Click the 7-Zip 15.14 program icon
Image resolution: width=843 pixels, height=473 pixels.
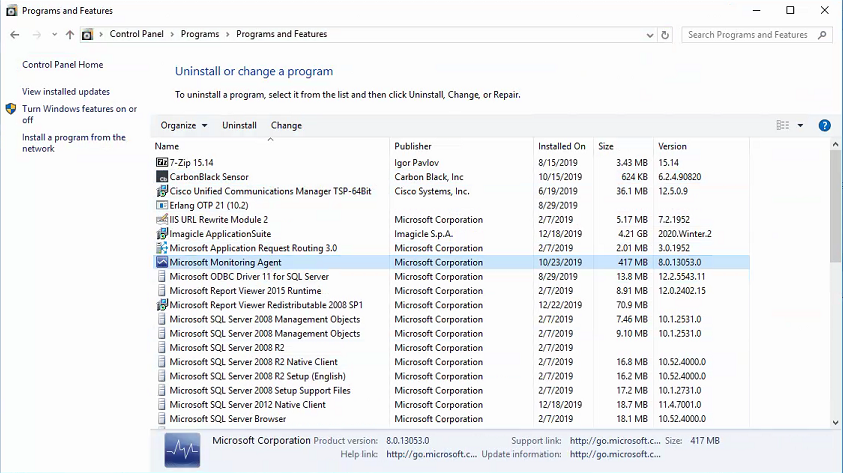pos(162,162)
